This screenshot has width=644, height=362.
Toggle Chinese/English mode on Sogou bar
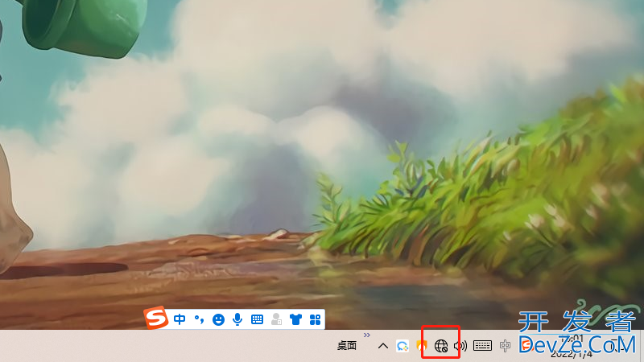[180, 319]
